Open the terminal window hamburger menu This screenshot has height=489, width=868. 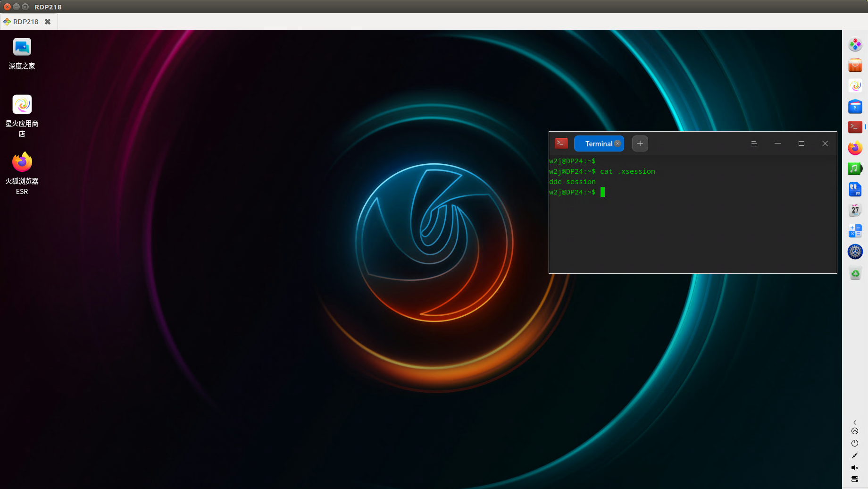pos(754,143)
